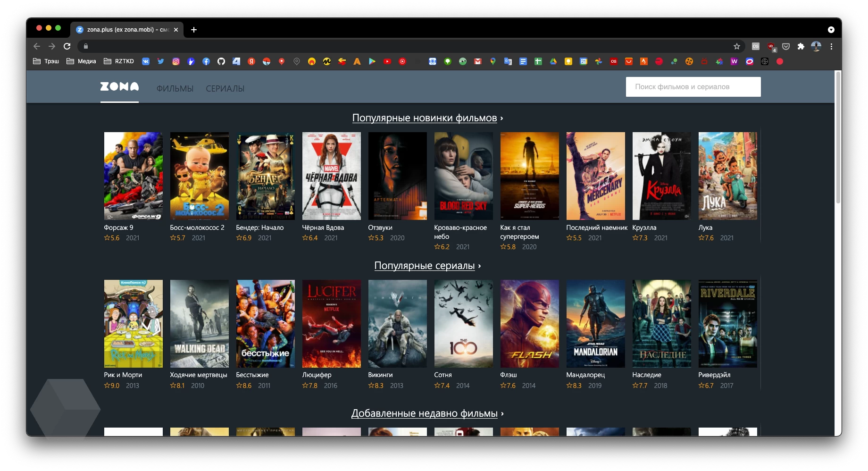868x471 pixels.
Task: Click the Pocket extension icon
Action: coord(786,46)
